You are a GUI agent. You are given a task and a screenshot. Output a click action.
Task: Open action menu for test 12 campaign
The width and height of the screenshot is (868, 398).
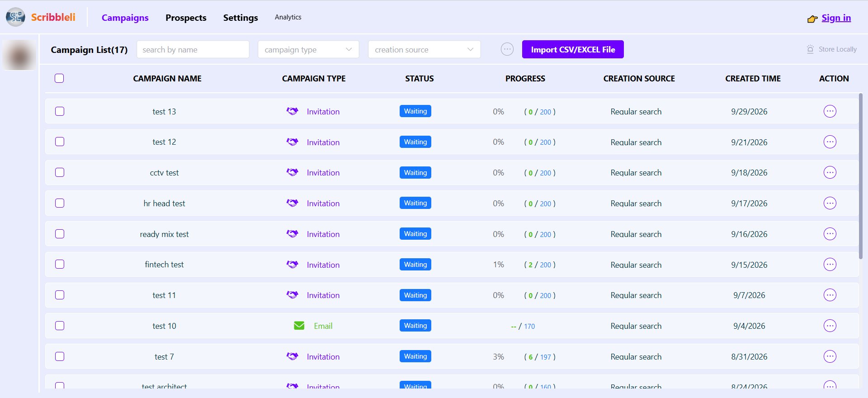coord(830,142)
